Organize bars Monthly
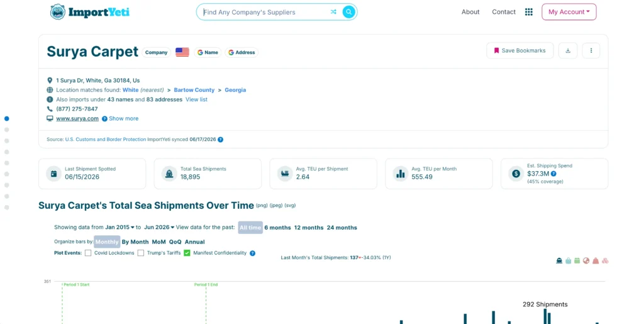This screenshot has height=324, width=644. pos(107,242)
